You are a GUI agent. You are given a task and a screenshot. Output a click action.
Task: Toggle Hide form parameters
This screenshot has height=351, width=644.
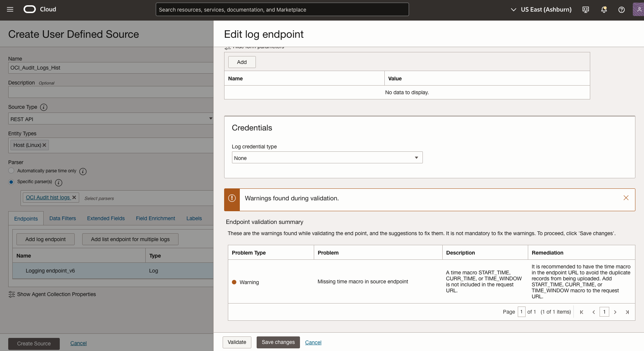(x=254, y=46)
